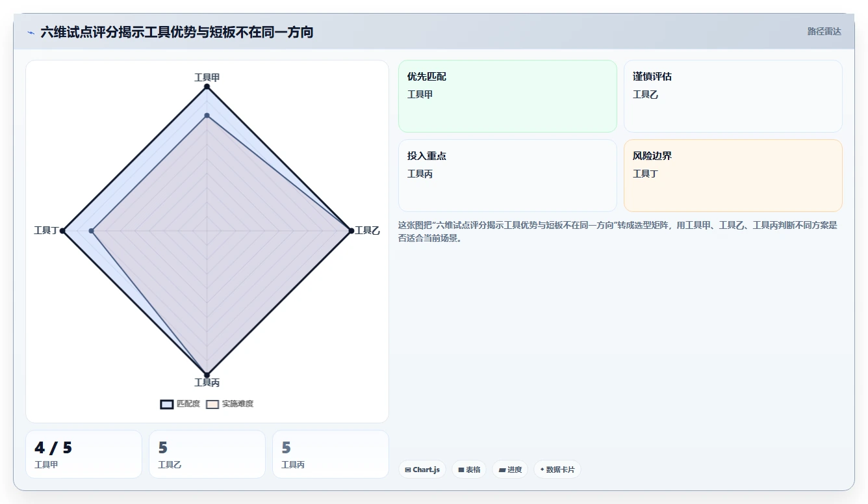Toggle the 实施难度 legend item
The image size is (868, 504).
click(230, 404)
